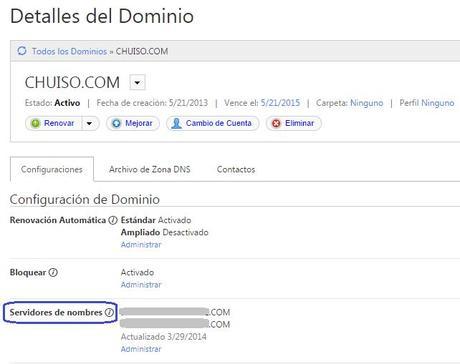The image size is (460, 364).
Task: Expand the dropdown next to CHUISO.COM title
Action: click(x=137, y=82)
